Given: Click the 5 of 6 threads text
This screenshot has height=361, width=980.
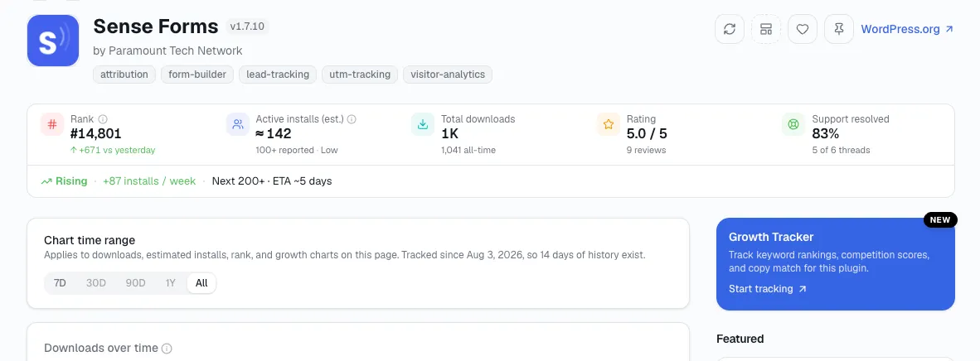Looking at the screenshot, I should coord(842,150).
